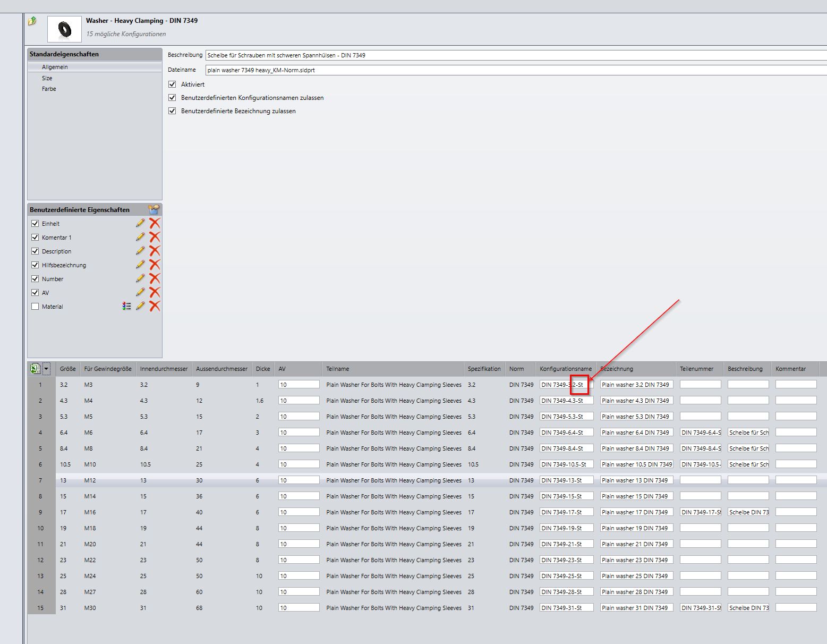Image resolution: width=827 pixels, height=644 pixels.
Task: Select row number 15 header for M30
Action: (x=41, y=608)
